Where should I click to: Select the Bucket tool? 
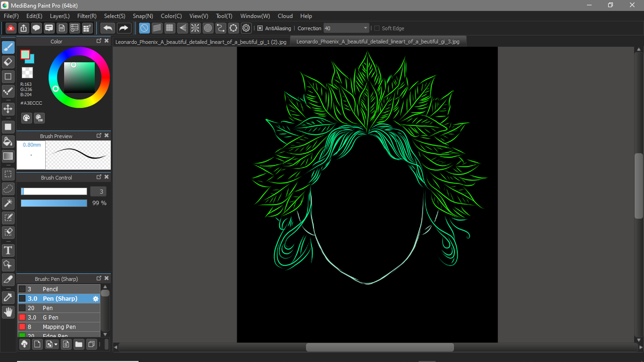[x=8, y=141]
